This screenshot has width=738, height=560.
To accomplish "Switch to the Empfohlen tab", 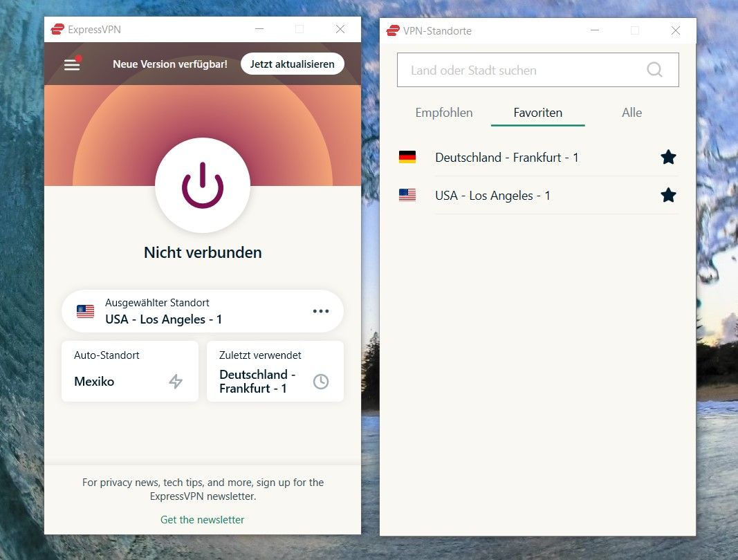I will click(444, 113).
